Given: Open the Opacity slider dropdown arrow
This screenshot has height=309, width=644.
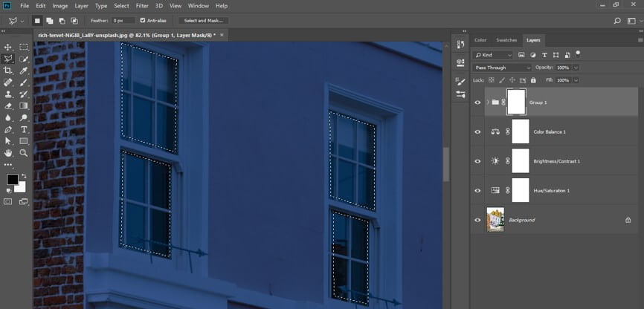Looking at the screenshot, I should point(576,68).
